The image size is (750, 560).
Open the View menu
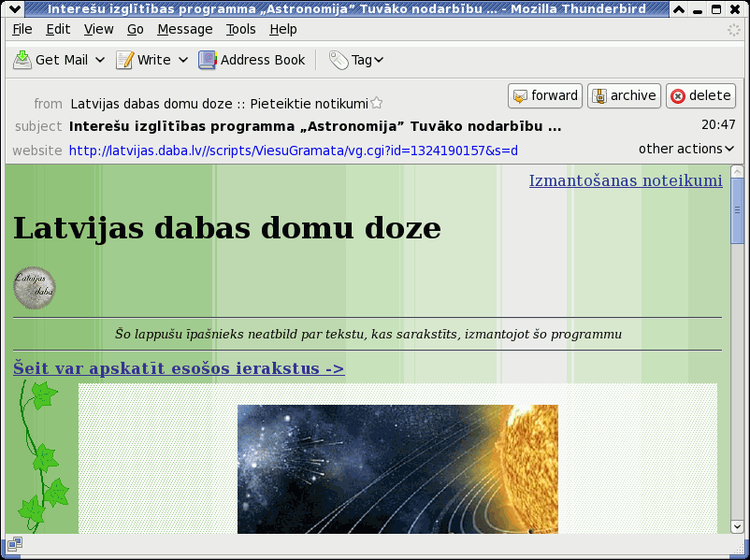click(x=98, y=29)
